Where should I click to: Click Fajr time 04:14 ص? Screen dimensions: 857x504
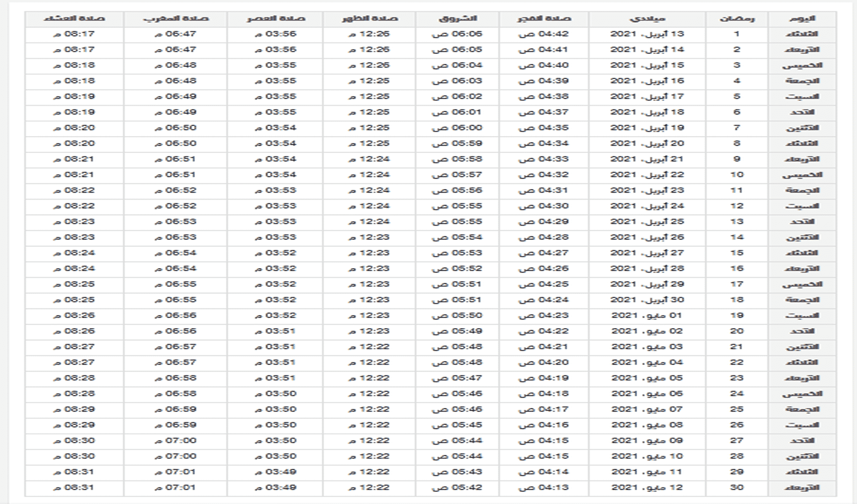pos(544,472)
